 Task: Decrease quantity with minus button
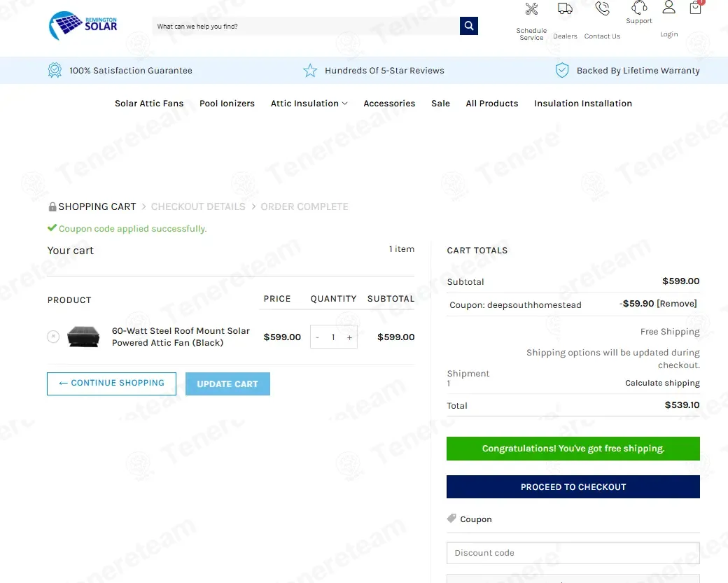pos(317,337)
